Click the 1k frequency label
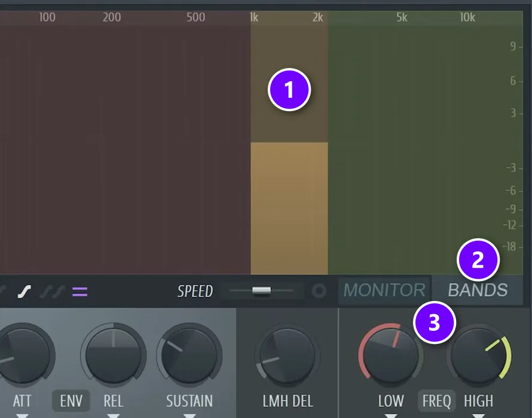Image resolution: width=532 pixels, height=418 pixels. (x=254, y=17)
